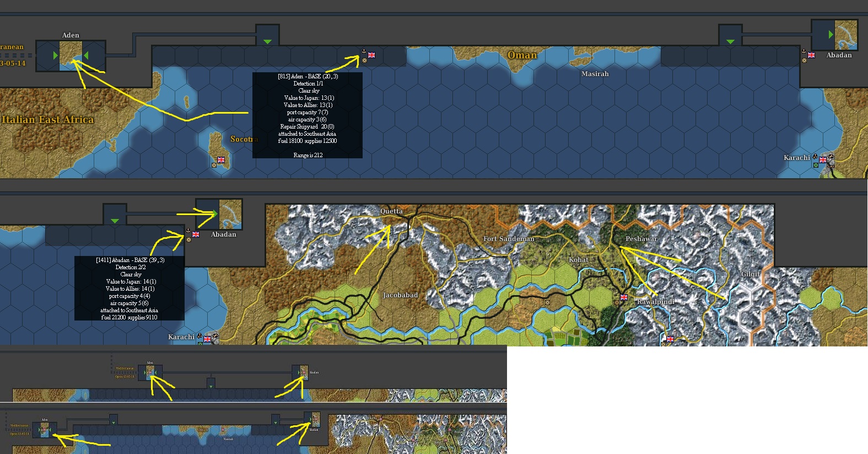Image resolution: width=868 pixels, height=454 pixels.
Task: Click Karachi British flag in Quetta view
Action: [207, 339]
